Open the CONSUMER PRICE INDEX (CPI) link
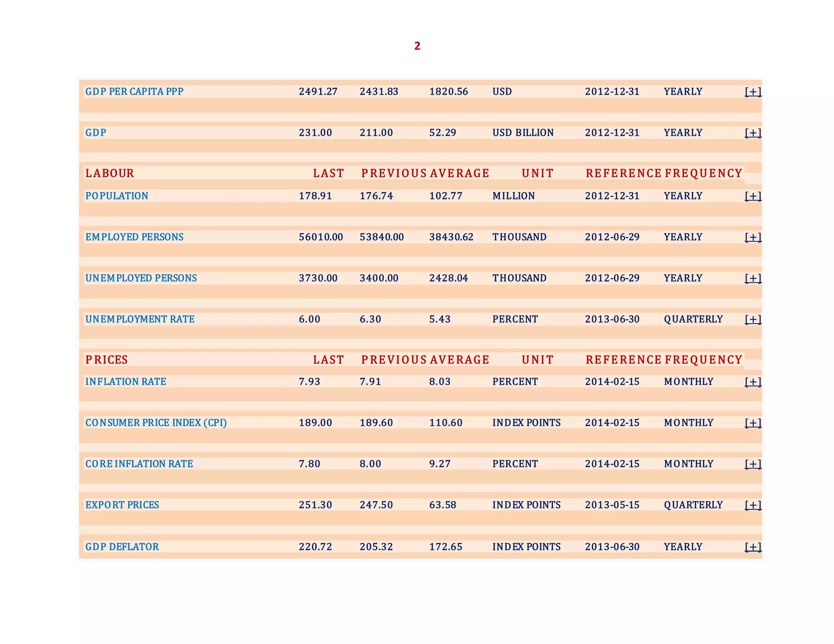The width and height of the screenshot is (834, 644). pyautogui.click(x=156, y=423)
